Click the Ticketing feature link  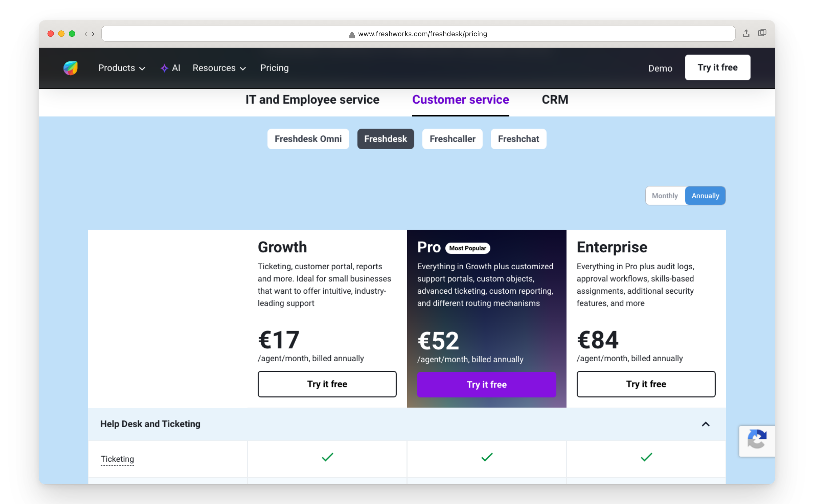pos(117,459)
